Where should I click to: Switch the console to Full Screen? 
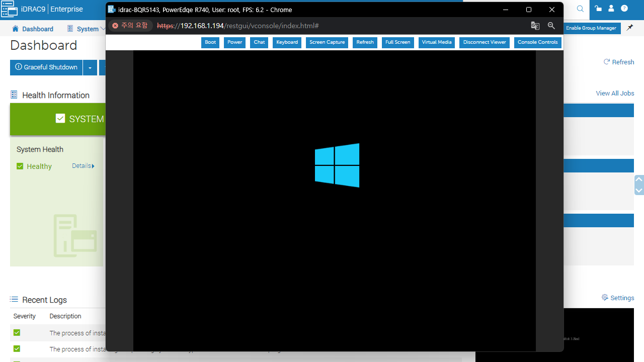pos(397,42)
